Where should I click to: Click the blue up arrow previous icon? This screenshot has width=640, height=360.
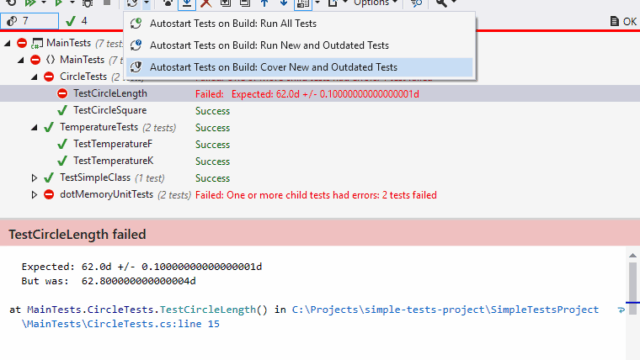pyautogui.click(x=264, y=3)
